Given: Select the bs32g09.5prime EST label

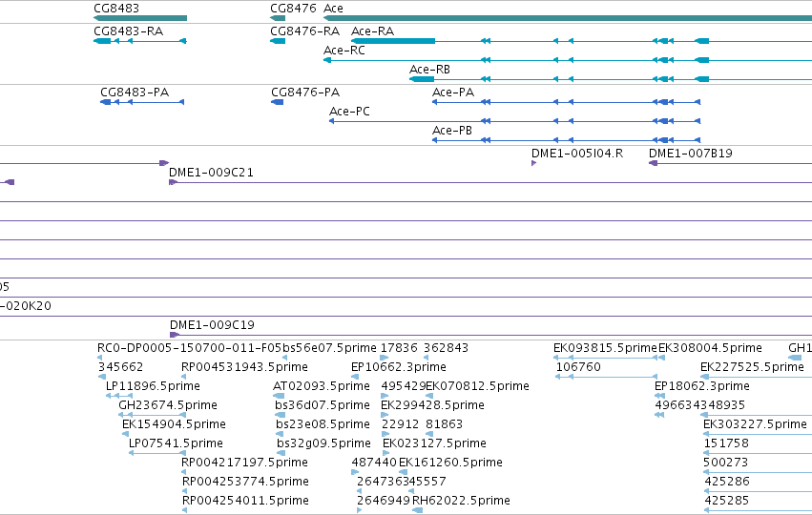Looking at the screenshot, I should point(324,443).
